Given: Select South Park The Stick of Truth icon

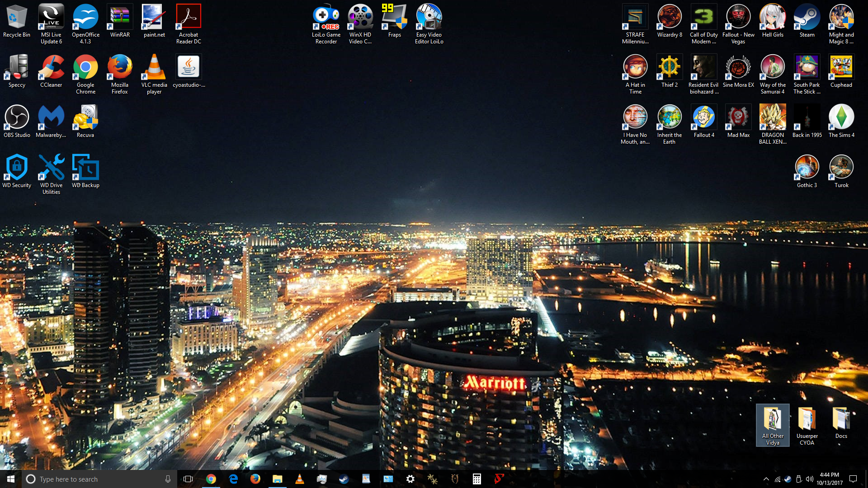Looking at the screenshot, I should [807, 75].
